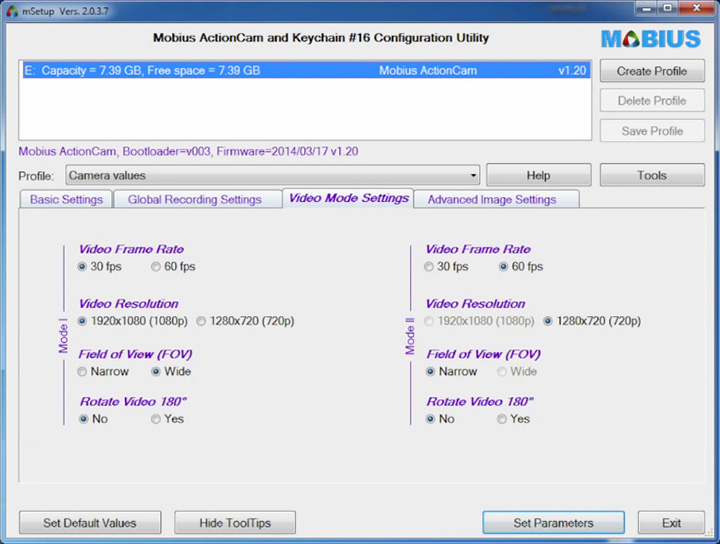This screenshot has width=720, height=544.
Task: Switch to Basic Settings tab
Action: coord(66,200)
